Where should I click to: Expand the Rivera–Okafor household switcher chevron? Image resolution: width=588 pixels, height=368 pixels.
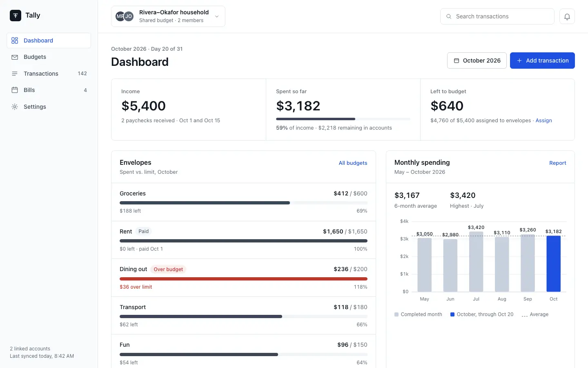point(217,16)
